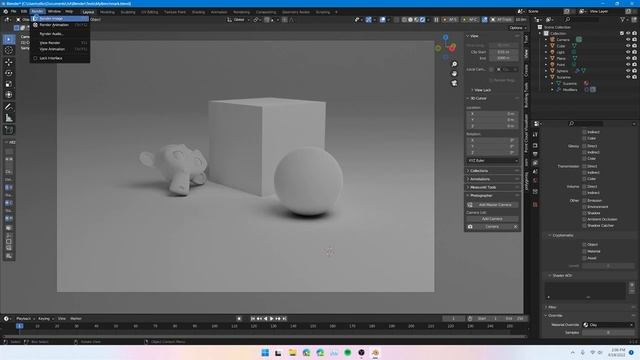Collapse the Photographer panel

click(x=492, y=196)
